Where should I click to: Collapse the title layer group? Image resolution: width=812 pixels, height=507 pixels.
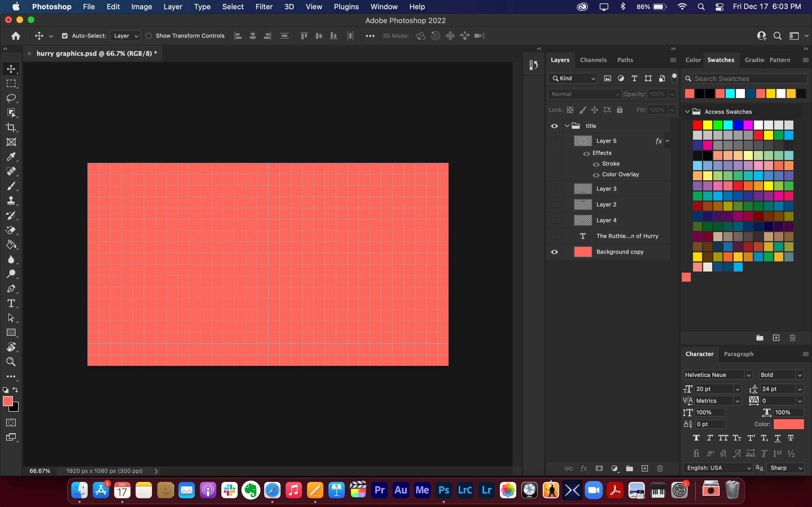click(x=567, y=126)
